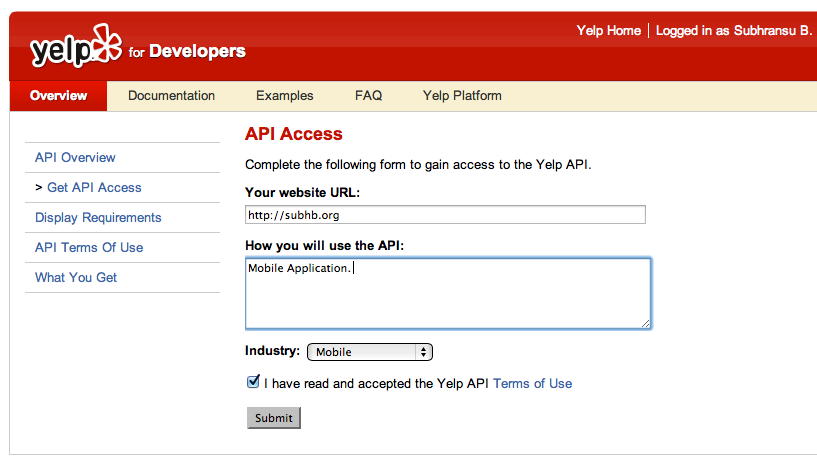Click the Yelp burst logo icon
This screenshot has height=467, width=817.
[107, 43]
